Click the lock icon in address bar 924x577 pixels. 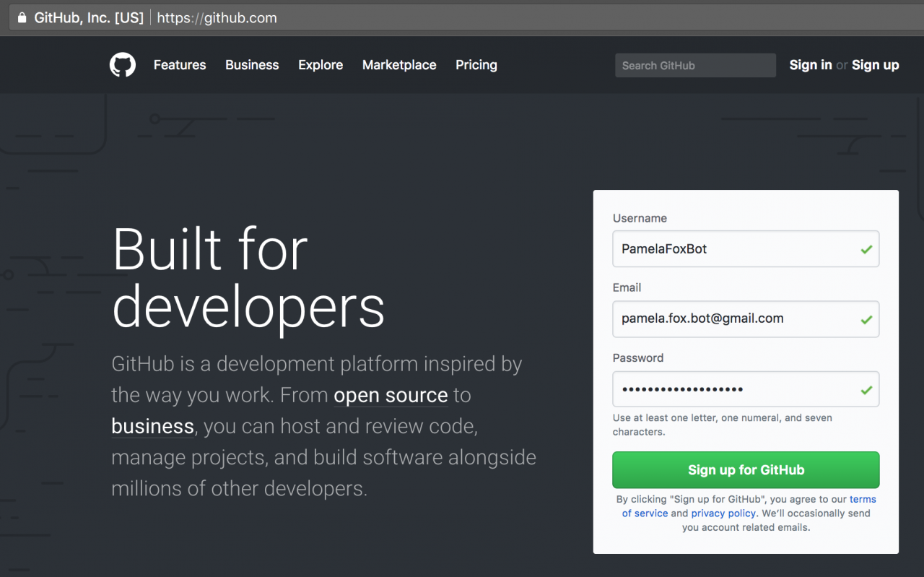pyautogui.click(x=22, y=18)
